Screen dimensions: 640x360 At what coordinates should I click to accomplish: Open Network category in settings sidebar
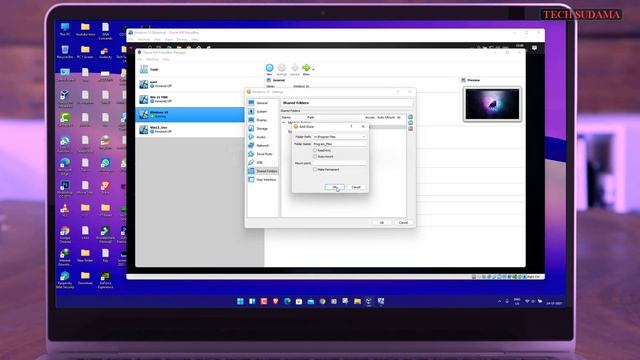pos(262,145)
